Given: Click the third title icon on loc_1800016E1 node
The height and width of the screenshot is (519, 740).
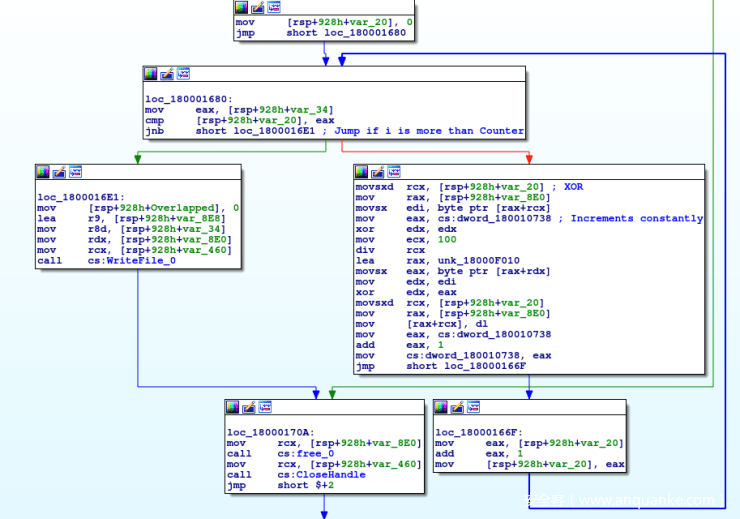Looking at the screenshot, I should click(75, 172).
